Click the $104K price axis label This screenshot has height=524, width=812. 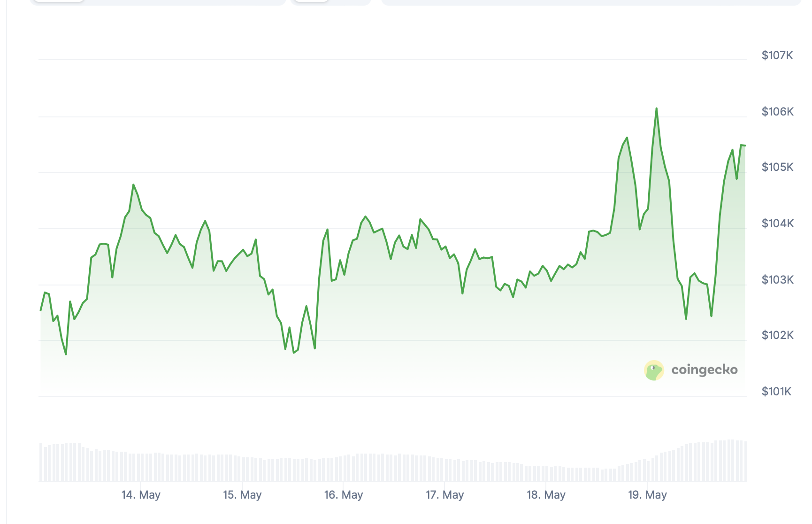777,223
